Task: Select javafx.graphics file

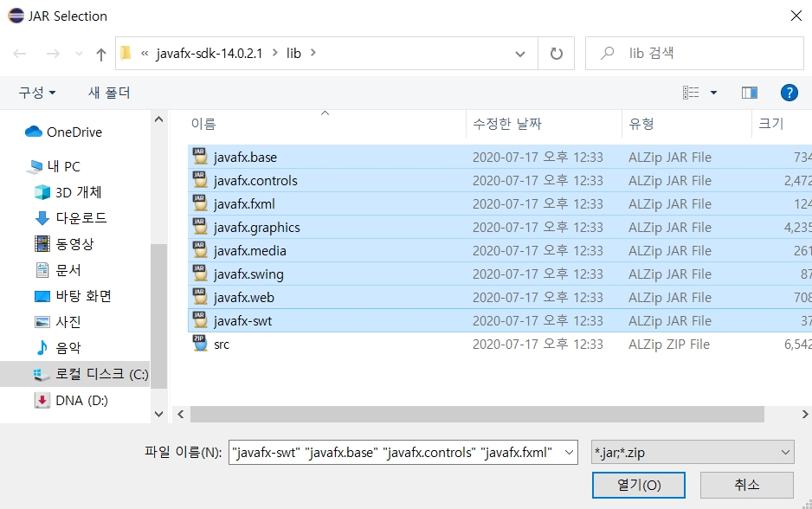Action: [x=499, y=227]
